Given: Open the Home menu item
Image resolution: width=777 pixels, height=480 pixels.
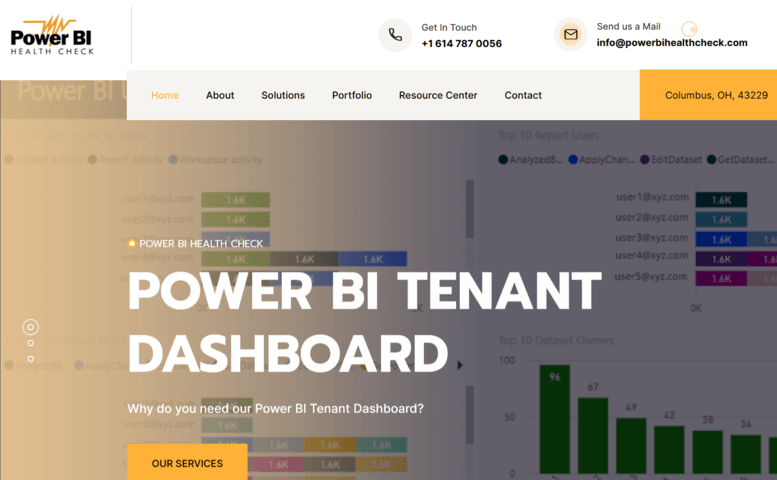Looking at the screenshot, I should click(165, 95).
